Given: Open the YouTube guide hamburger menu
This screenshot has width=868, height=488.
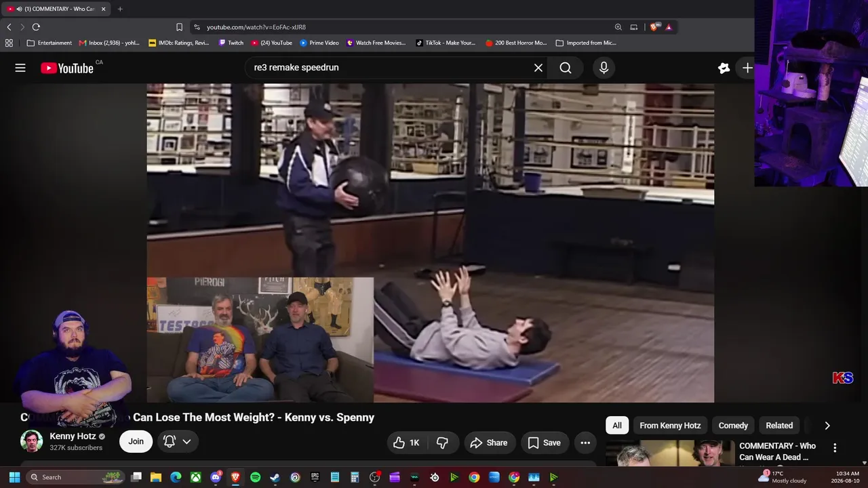Looking at the screenshot, I should point(20,68).
